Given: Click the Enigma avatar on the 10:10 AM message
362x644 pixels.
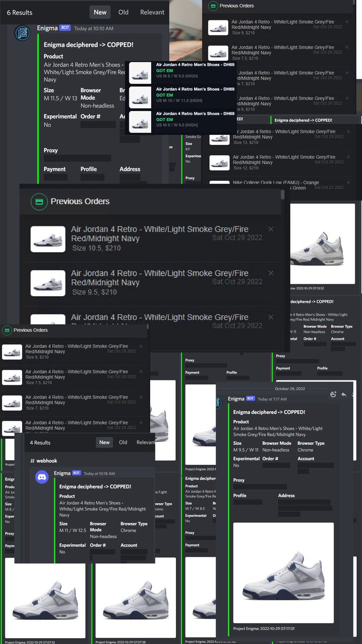Looking at the screenshot, I should pyautogui.click(x=23, y=32).
